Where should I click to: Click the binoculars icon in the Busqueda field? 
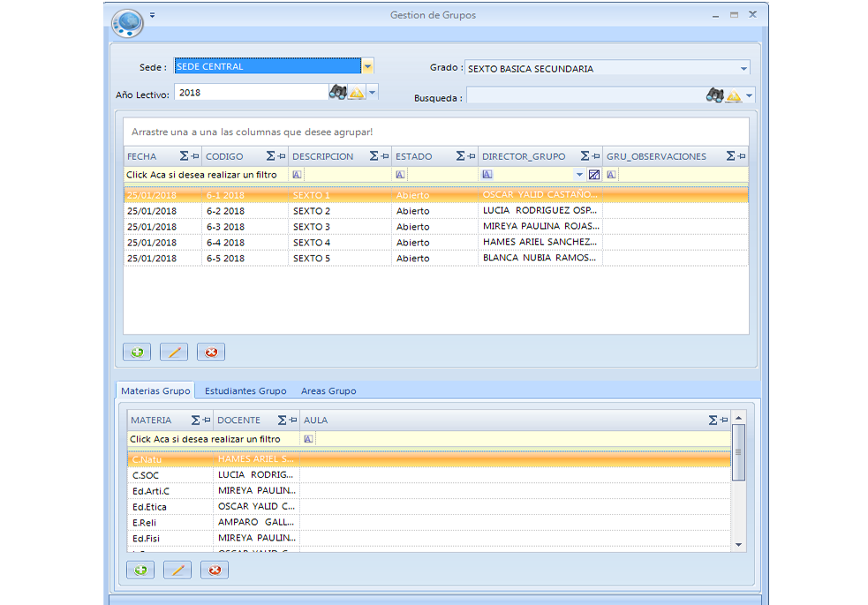(714, 96)
